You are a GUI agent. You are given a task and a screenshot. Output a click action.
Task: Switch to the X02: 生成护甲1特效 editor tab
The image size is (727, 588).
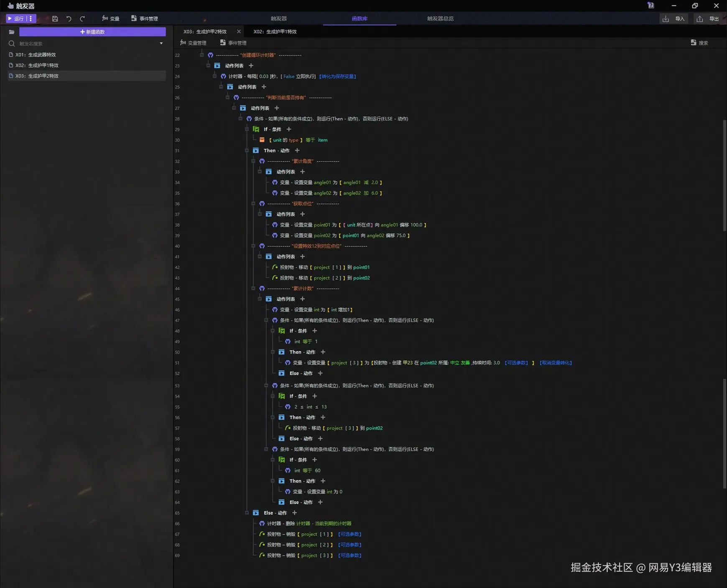tap(275, 31)
